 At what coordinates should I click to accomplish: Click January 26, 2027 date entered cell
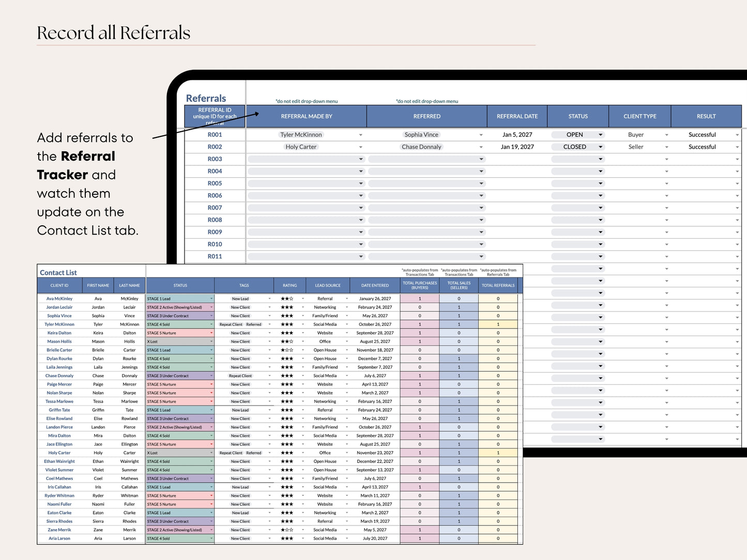375,299
